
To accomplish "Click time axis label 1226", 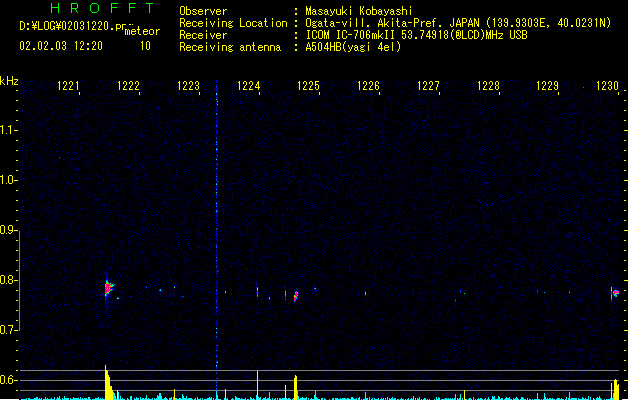I will [368, 85].
